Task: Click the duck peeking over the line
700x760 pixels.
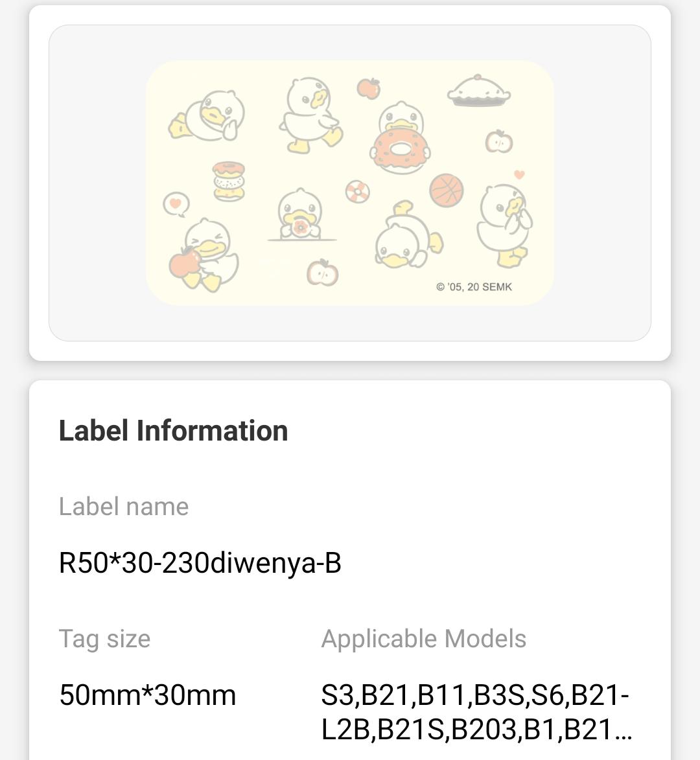Action: click(299, 215)
